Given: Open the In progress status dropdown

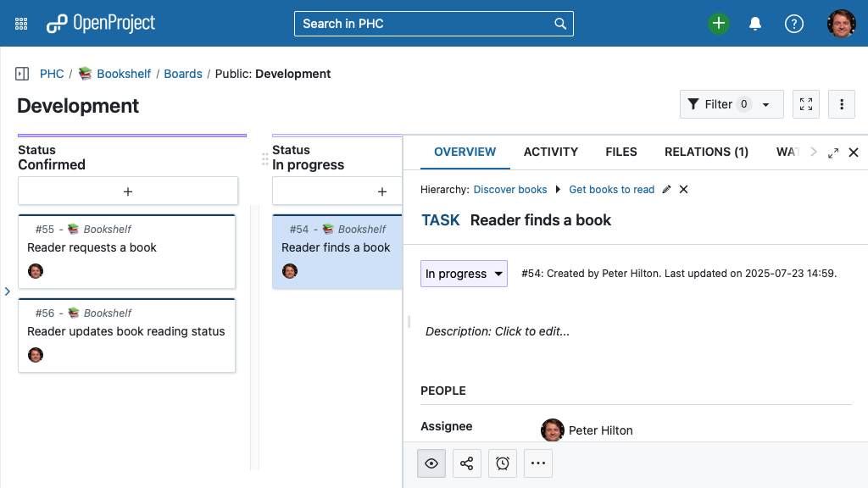Looking at the screenshot, I should click(464, 274).
